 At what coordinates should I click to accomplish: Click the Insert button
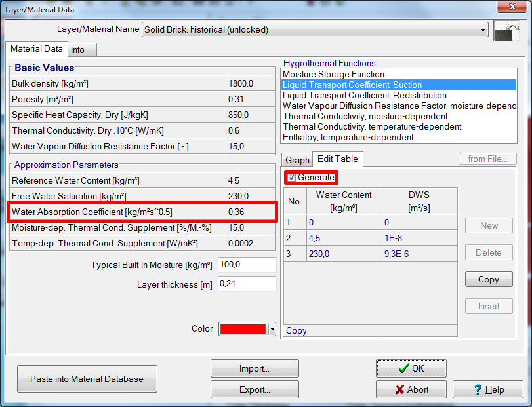(x=489, y=305)
